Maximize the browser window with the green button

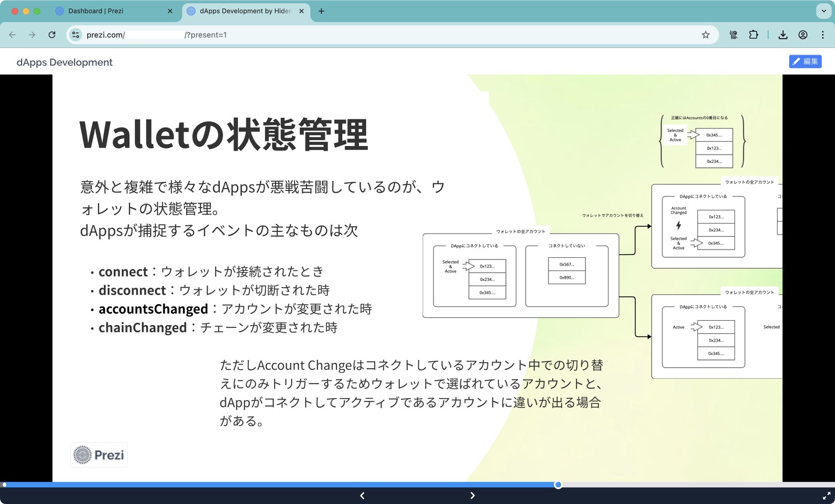pyautogui.click(x=36, y=10)
